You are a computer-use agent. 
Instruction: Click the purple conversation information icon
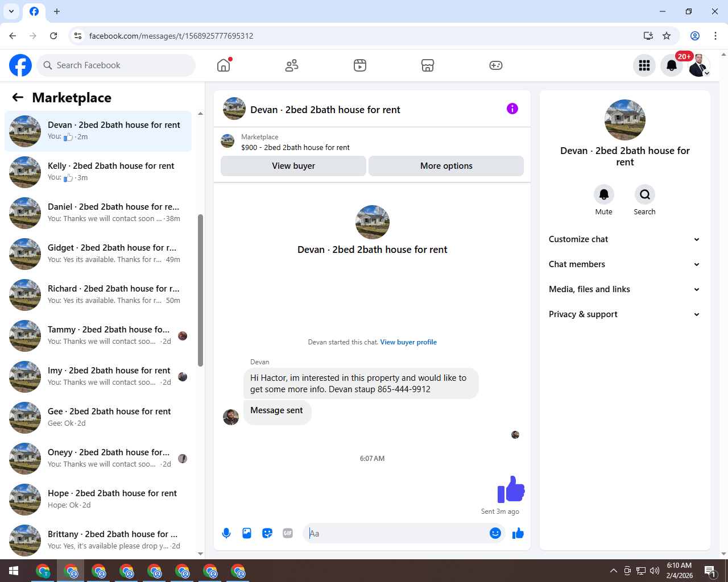pyautogui.click(x=512, y=109)
